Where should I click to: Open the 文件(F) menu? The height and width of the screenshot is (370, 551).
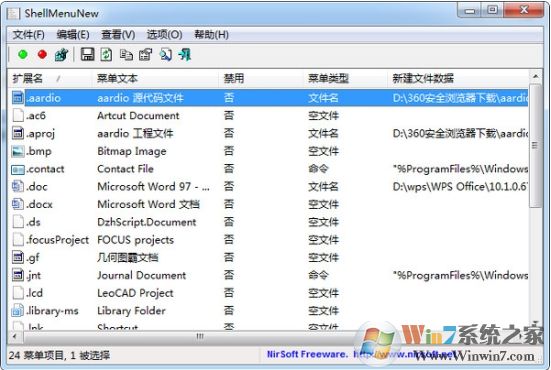click(29, 35)
